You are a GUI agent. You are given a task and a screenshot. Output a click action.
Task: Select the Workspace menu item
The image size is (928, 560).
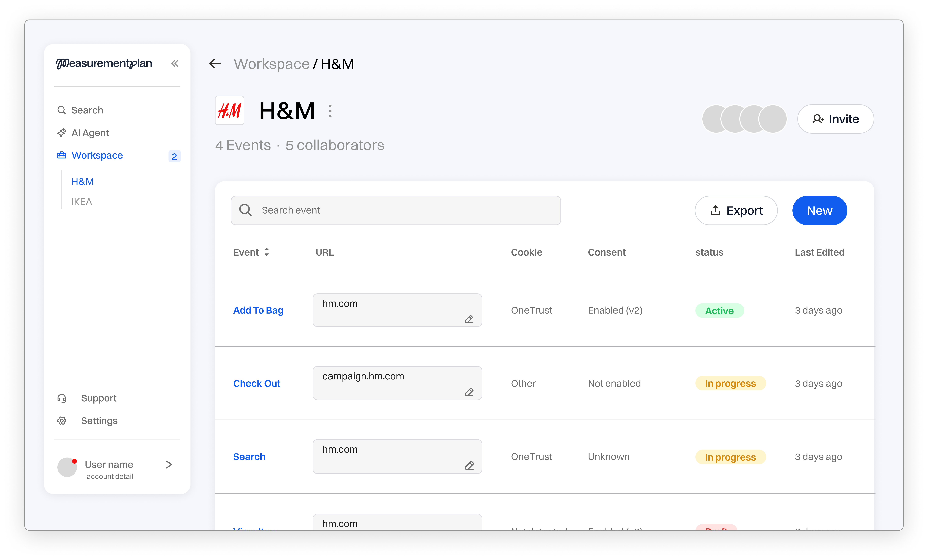97,155
